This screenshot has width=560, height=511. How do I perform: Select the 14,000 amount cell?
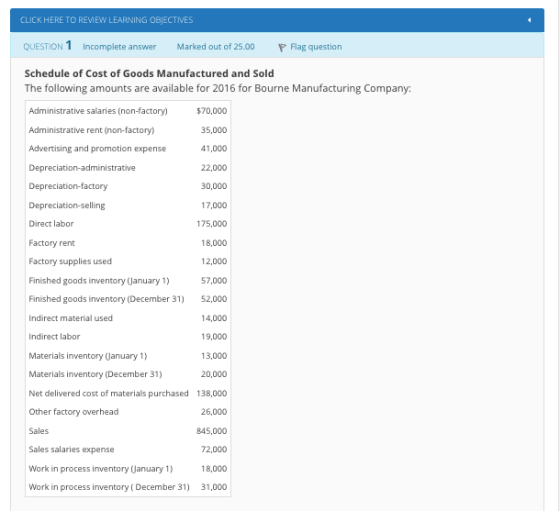point(214,318)
